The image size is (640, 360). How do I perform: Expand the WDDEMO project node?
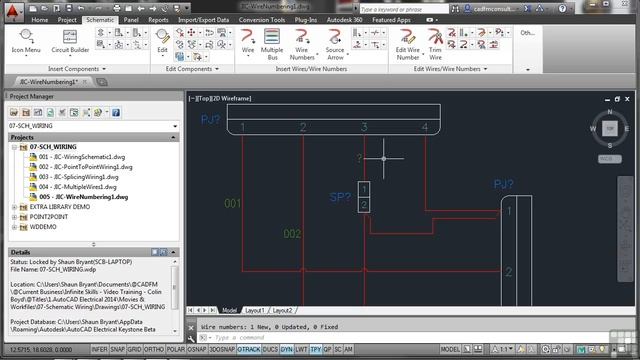pos(14,227)
